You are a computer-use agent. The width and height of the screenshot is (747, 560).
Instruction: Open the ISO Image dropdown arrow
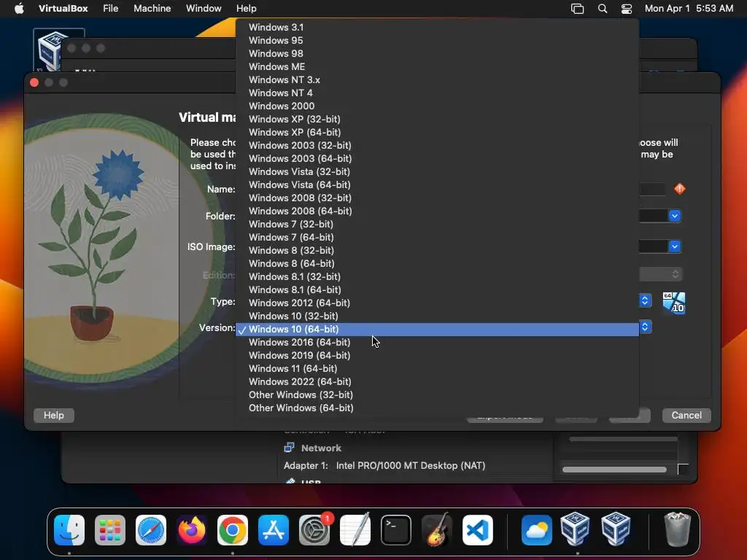[x=675, y=246]
